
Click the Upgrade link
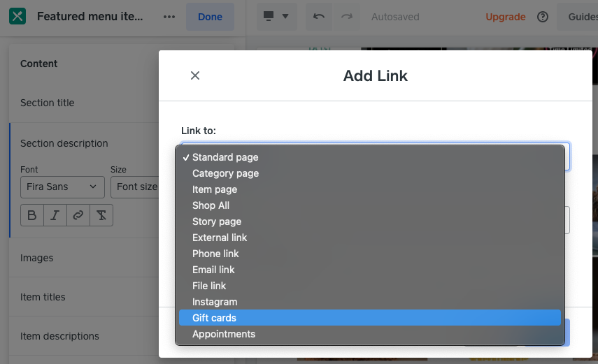(x=505, y=17)
